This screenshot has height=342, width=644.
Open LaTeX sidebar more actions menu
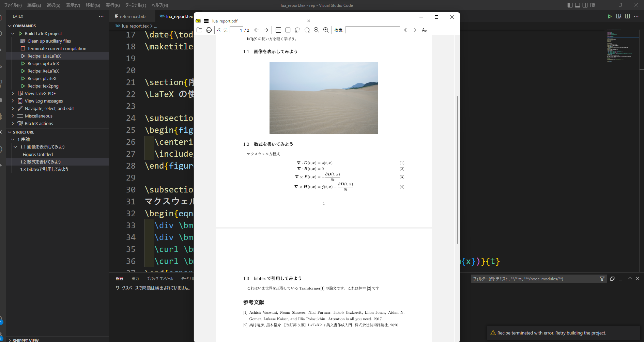click(101, 16)
